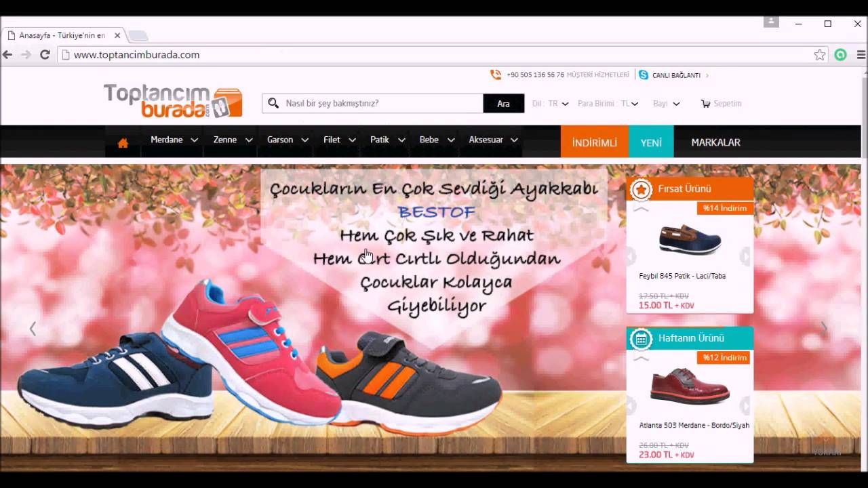Image resolution: width=868 pixels, height=488 pixels.
Task: Click the shopping cart icon
Action: point(705,104)
